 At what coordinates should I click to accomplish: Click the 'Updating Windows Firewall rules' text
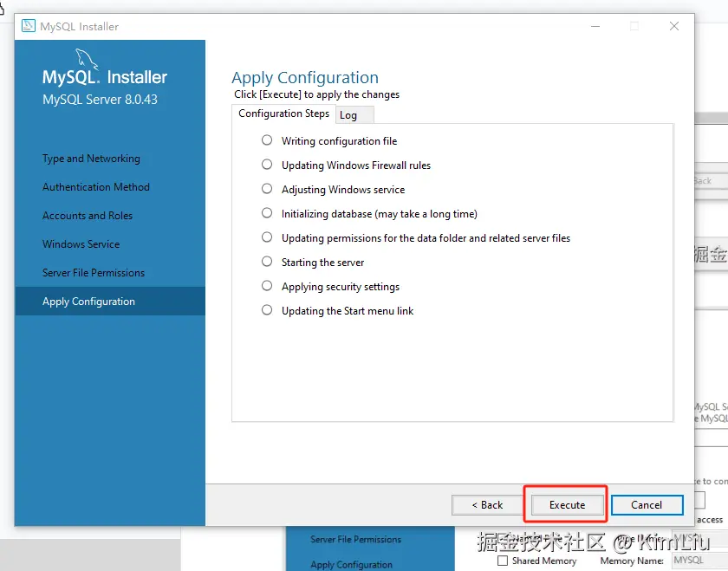point(356,165)
